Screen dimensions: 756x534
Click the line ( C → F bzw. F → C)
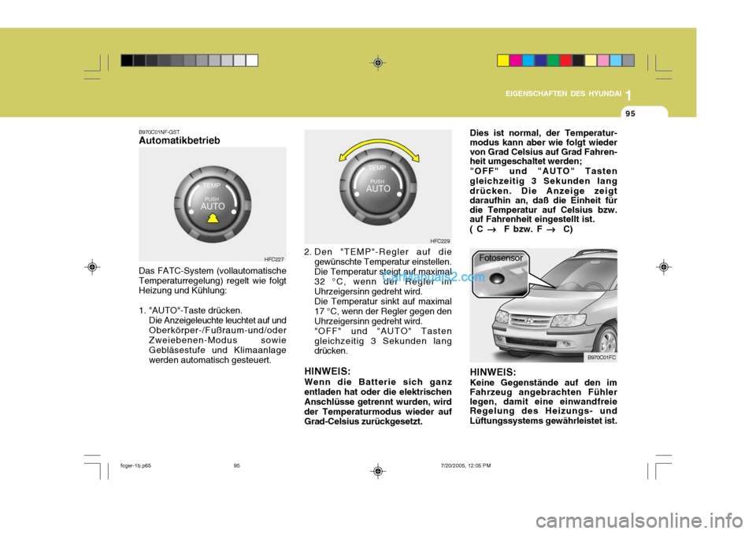tap(521, 229)
